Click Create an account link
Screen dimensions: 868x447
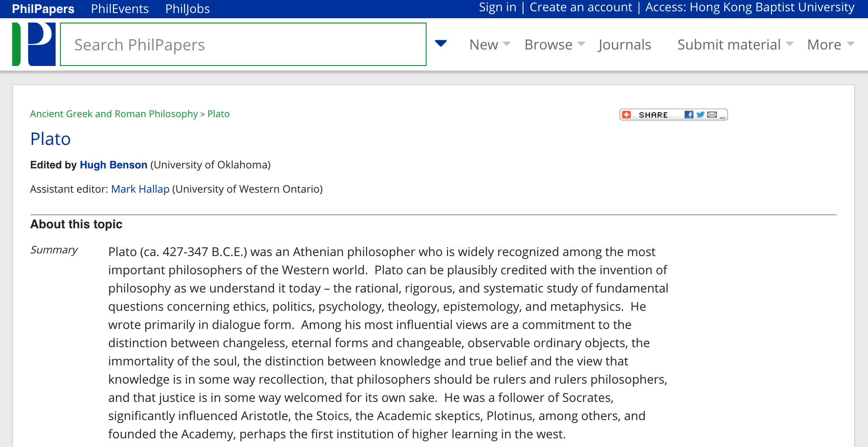tap(581, 7)
